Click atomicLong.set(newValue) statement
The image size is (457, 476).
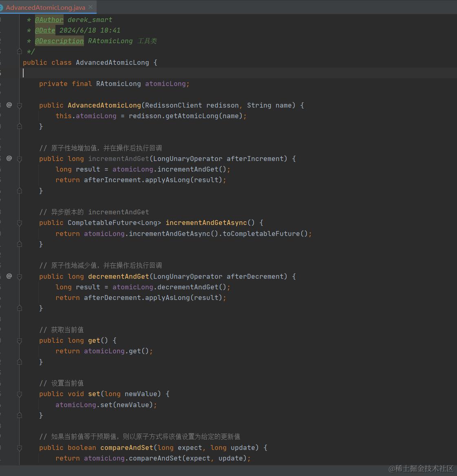(106, 405)
